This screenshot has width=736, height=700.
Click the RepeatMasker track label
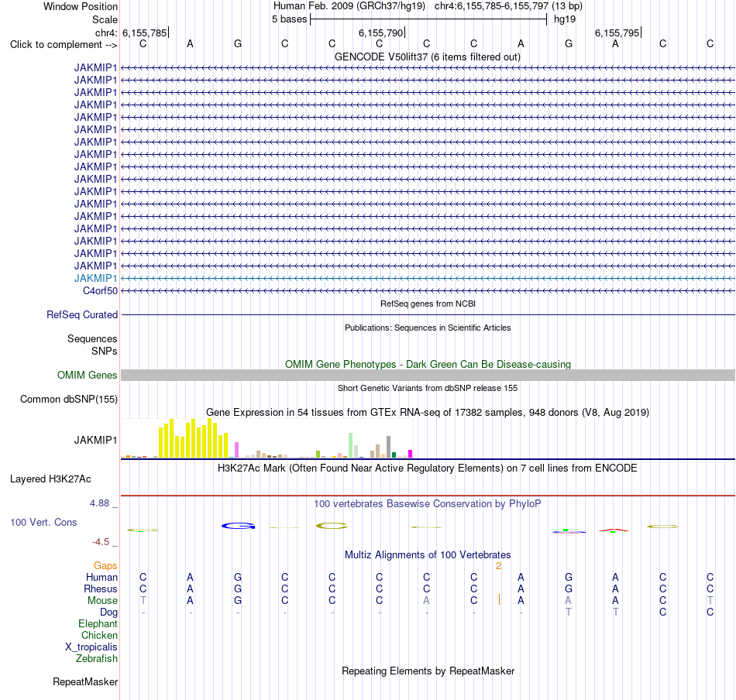click(85, 681)
